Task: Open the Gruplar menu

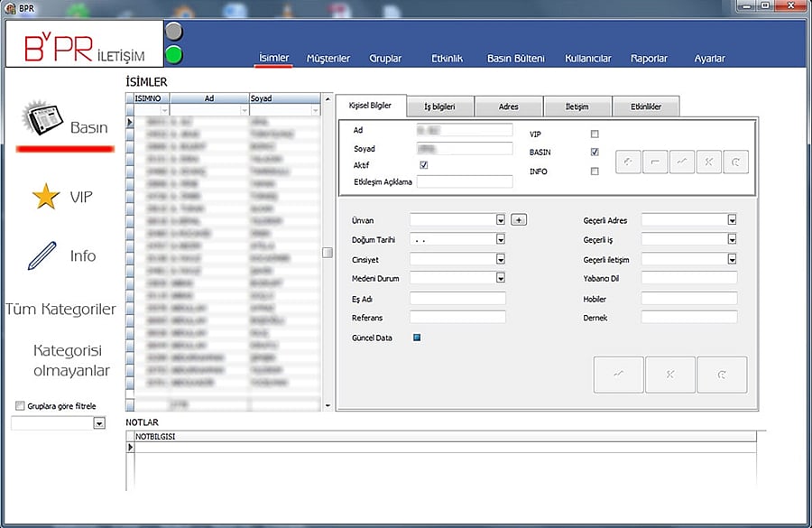Action: tap(385, 59)
